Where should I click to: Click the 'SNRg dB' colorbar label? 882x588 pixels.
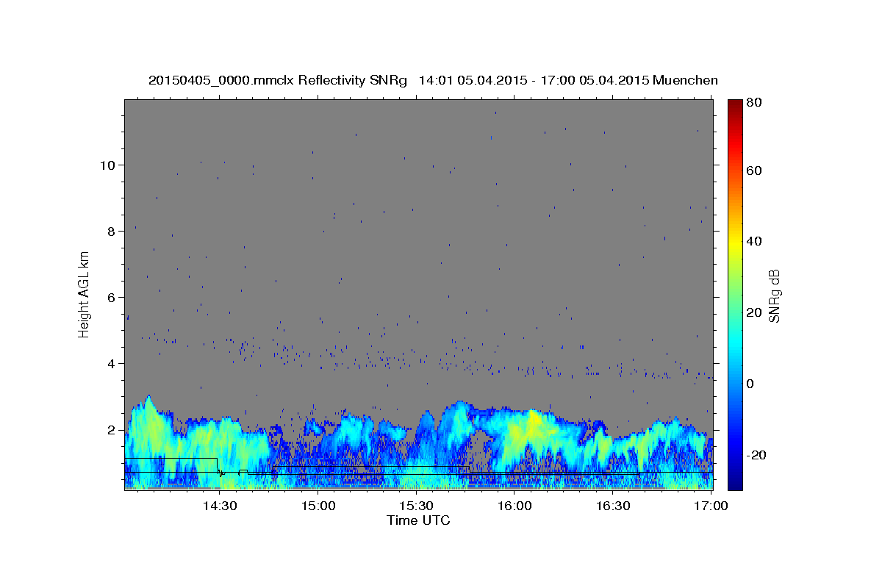pyautogui.click(x=775, y=295)
